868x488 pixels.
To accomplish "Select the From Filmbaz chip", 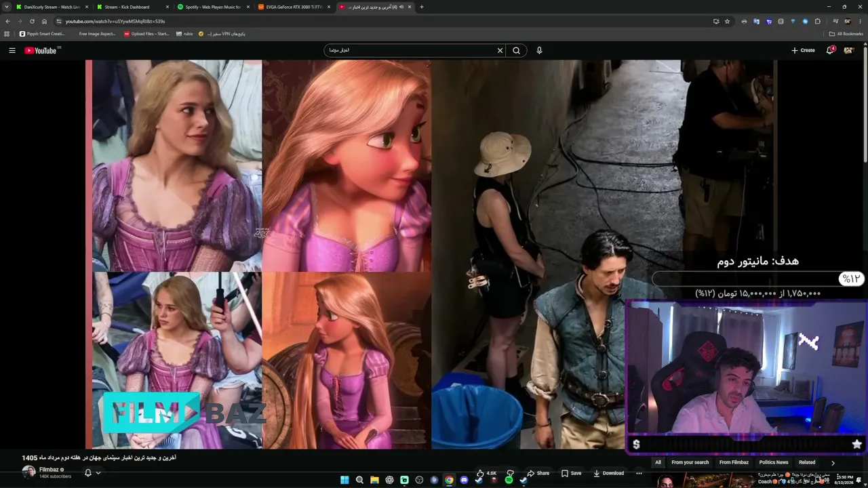I will coord(734,462).
